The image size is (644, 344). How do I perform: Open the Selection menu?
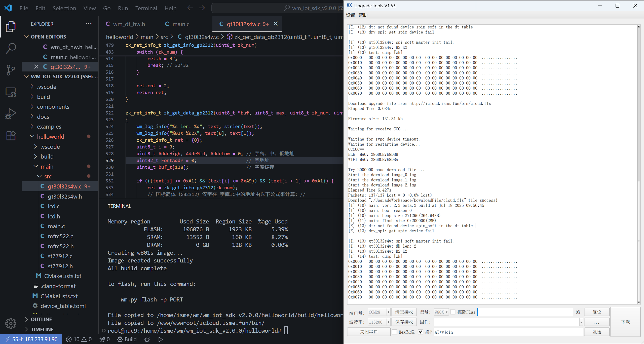pos(64,8)
